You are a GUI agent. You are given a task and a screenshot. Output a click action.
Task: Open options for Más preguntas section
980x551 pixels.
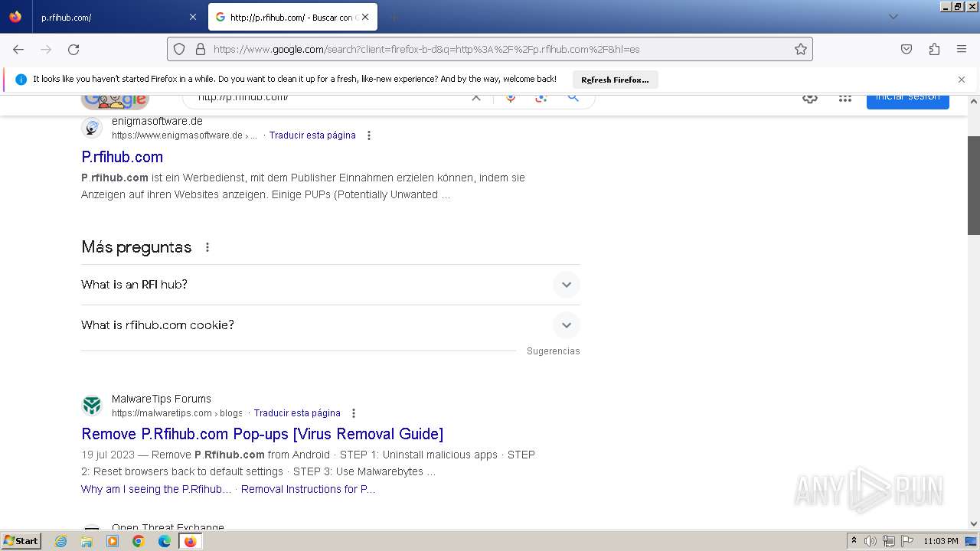(x=207, y=247)
